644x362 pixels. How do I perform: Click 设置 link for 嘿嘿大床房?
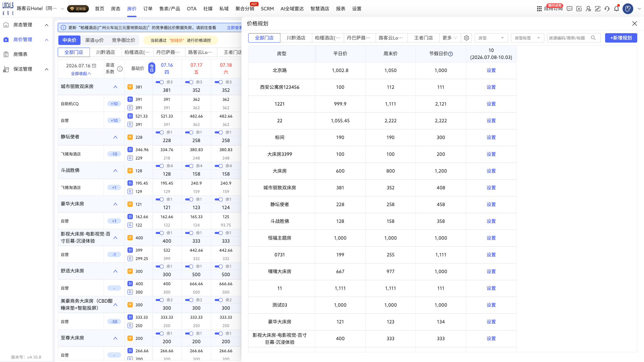pyautogui.click(x=491, y=271)
